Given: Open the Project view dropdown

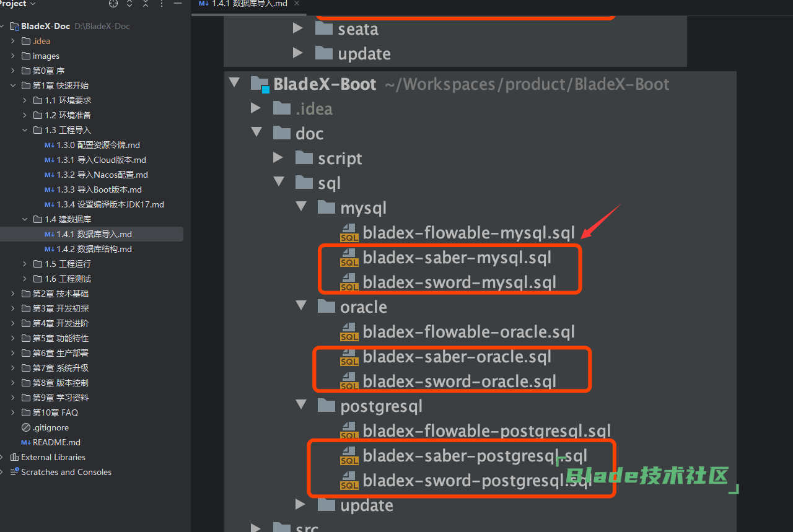Looking at the screenshot, I should click(19, 4).
